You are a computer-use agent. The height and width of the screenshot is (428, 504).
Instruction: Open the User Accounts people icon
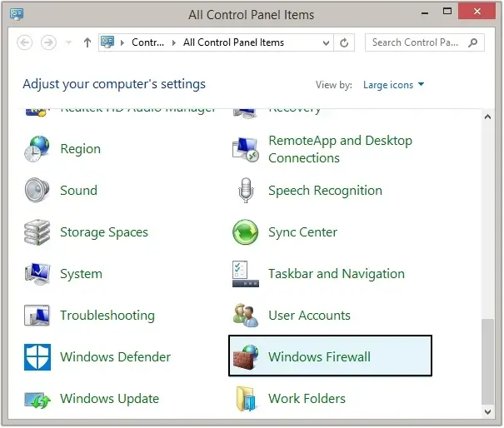point(246,316)
